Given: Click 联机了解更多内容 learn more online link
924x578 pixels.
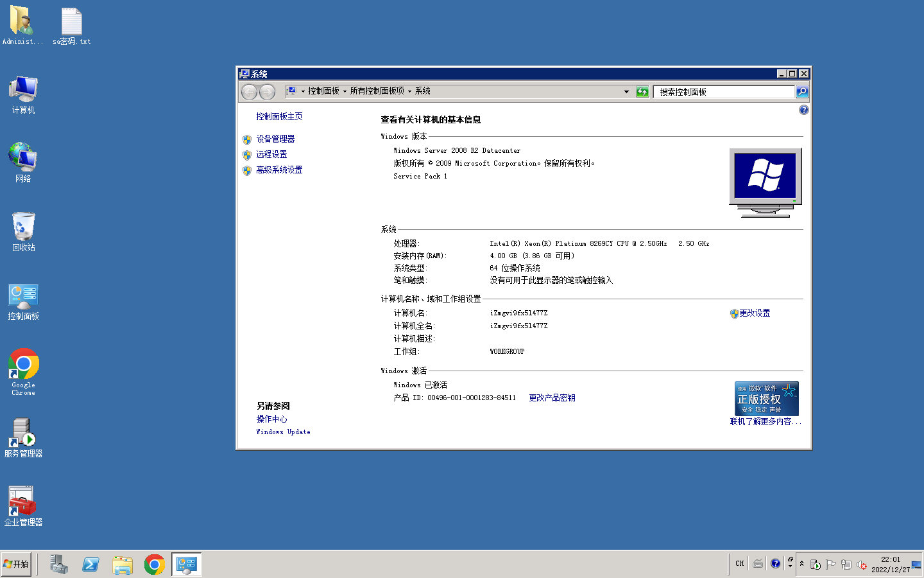Looking at the screenshot, I should [x=766, y=421].
